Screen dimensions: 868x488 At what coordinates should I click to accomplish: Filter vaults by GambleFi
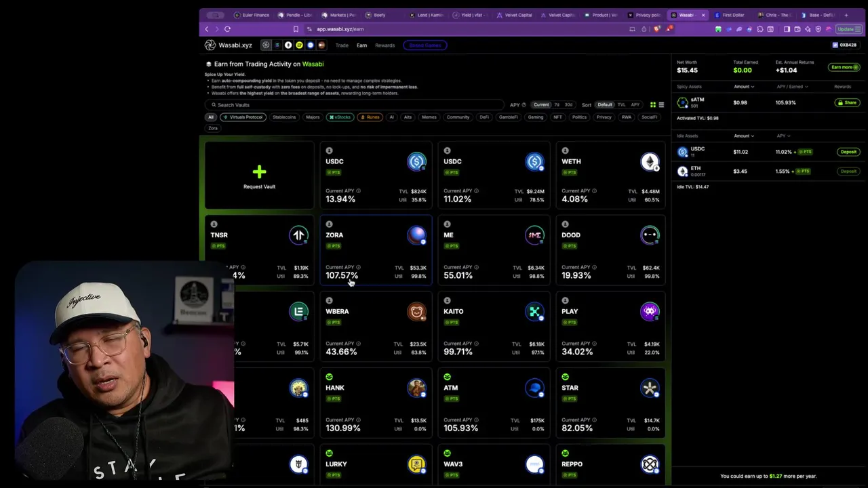click(508, 117)
